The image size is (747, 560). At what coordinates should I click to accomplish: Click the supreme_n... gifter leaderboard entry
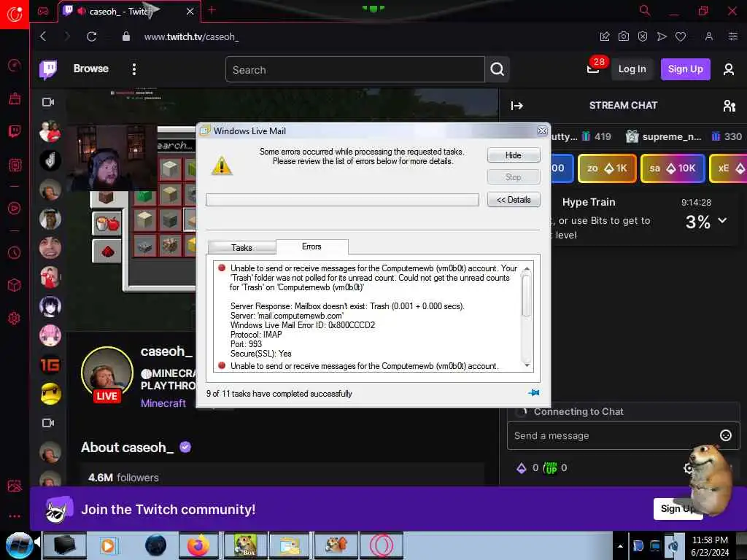(662, 136)
